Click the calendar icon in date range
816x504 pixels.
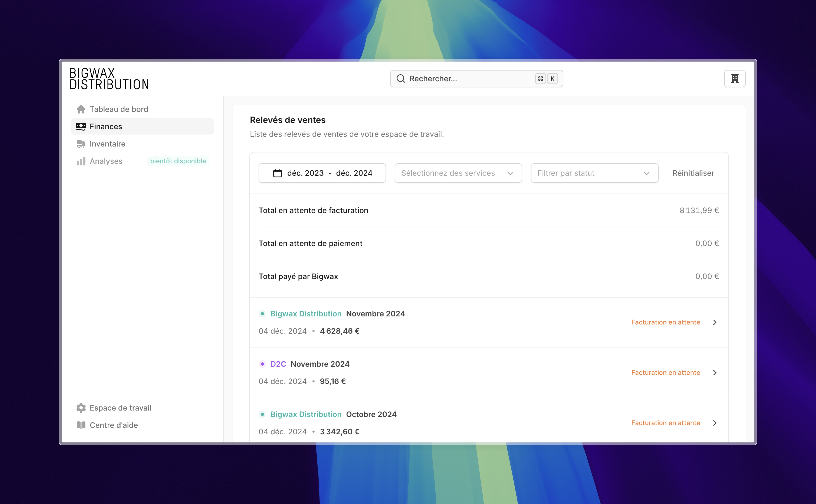tap(277, 173)
